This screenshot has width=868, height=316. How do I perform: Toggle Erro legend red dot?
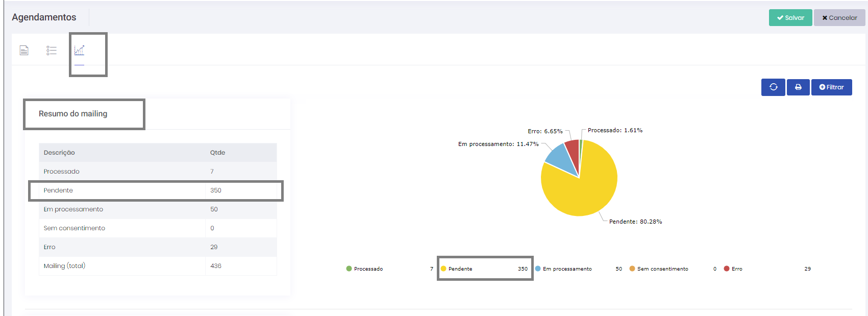(727, 269)
